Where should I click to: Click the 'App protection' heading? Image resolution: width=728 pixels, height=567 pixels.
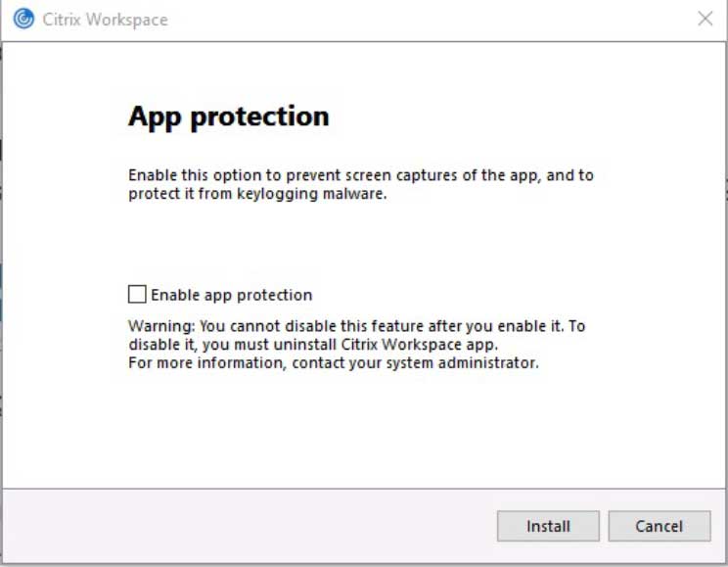pyautogui.click(x=228, y=117)
